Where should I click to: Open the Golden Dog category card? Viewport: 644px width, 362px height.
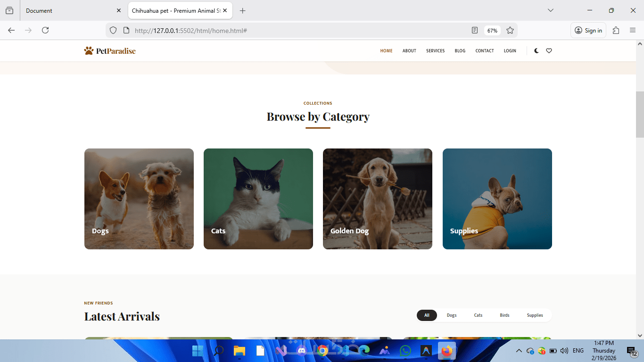[x=378, y=199]
